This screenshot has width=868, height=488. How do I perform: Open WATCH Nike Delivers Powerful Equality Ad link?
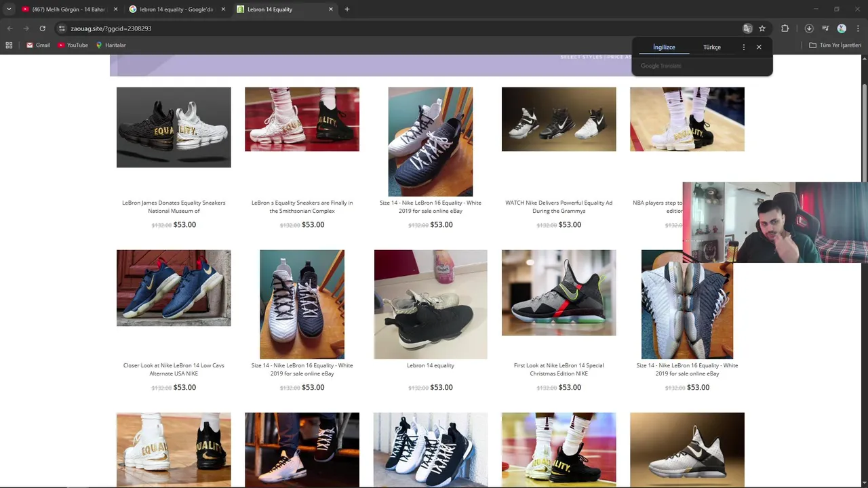[559, 207]
